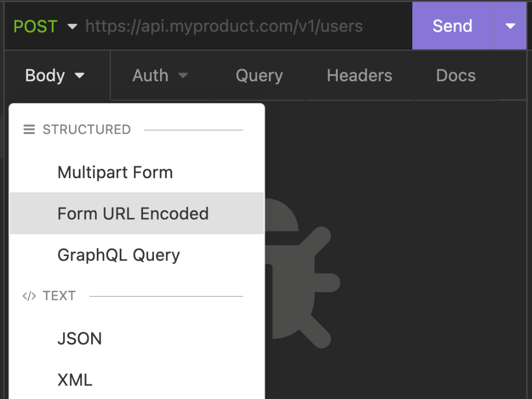Screen dimensions: 532x399
Task: Click the Body tab label
Action: click(x=45, y=76)
